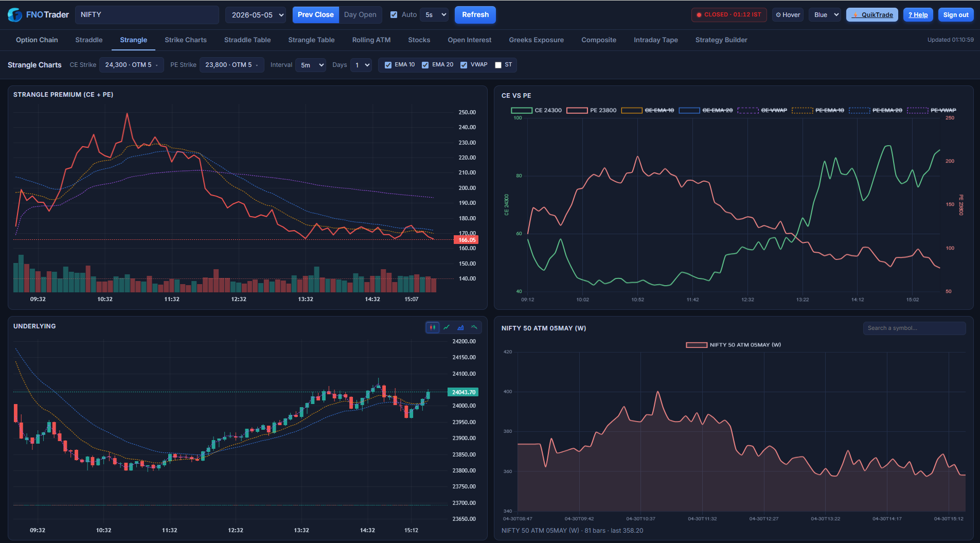
Task: Click the Search a symbol field
Action: coord(914,328)
